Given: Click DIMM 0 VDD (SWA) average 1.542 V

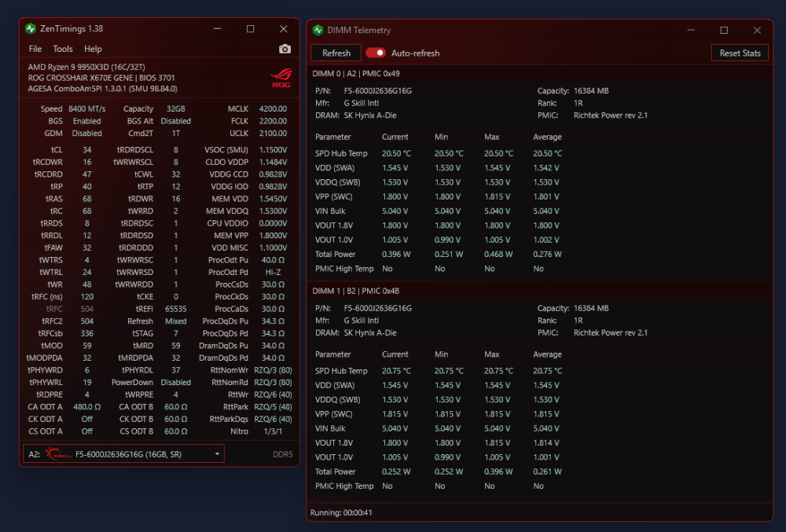Looking at the screenshot, I should (546, 168).
